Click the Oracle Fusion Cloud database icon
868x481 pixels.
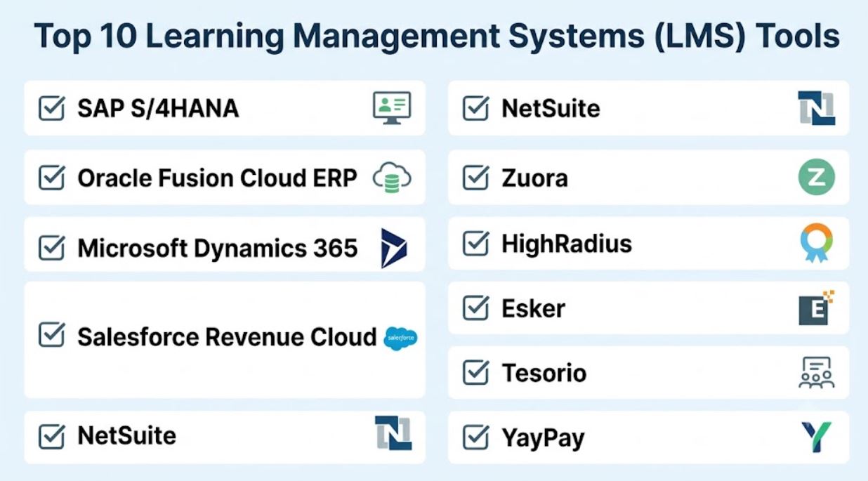coord(392,178)
